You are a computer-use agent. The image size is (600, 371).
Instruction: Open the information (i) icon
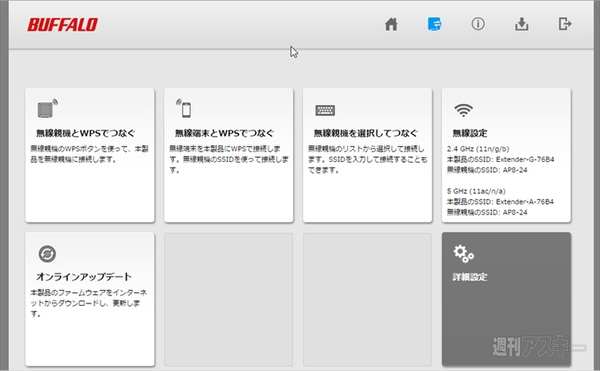(x=478, y=24)
